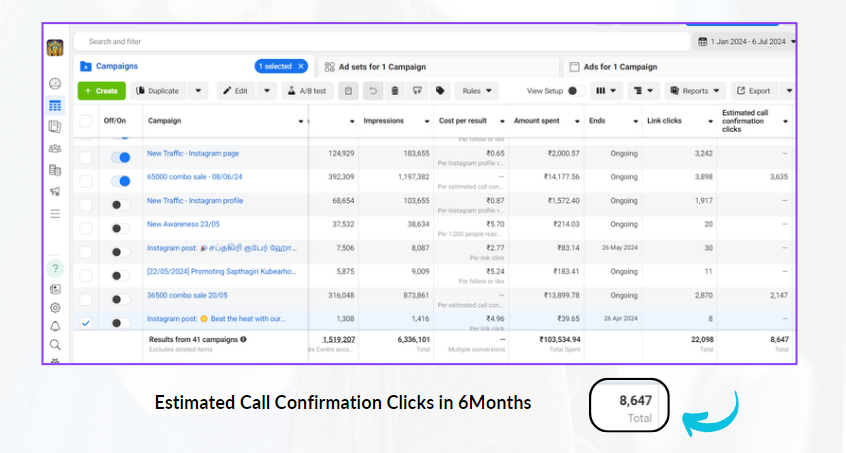The image size is (846, 453).
Task: Switch to Ad sets for 1 Campaign tab
Action: 380,67
